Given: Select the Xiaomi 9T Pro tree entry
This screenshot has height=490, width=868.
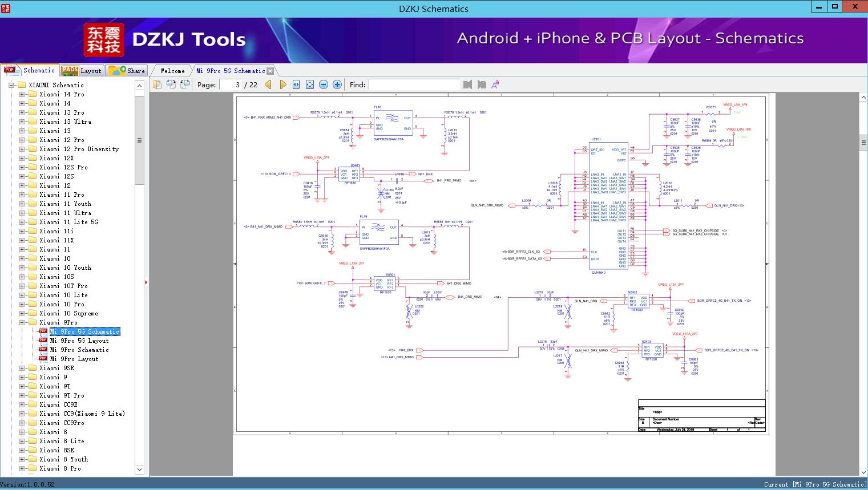Looking at the screenshot, I should [62, 395].
